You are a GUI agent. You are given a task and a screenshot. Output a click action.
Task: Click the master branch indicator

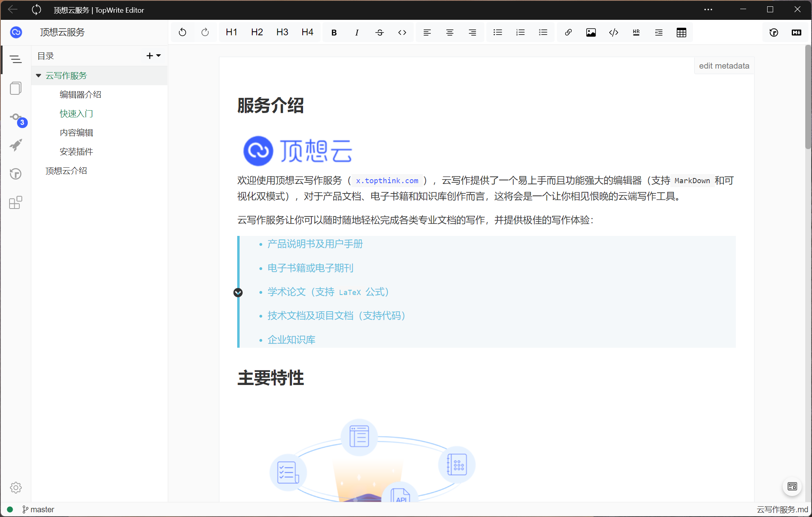(38, 509)
